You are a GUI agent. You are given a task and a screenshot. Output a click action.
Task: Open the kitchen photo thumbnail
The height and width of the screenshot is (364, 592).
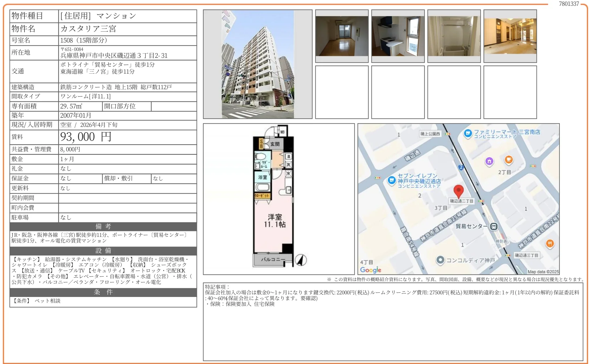pyautogui.click(x=398, y=36)
